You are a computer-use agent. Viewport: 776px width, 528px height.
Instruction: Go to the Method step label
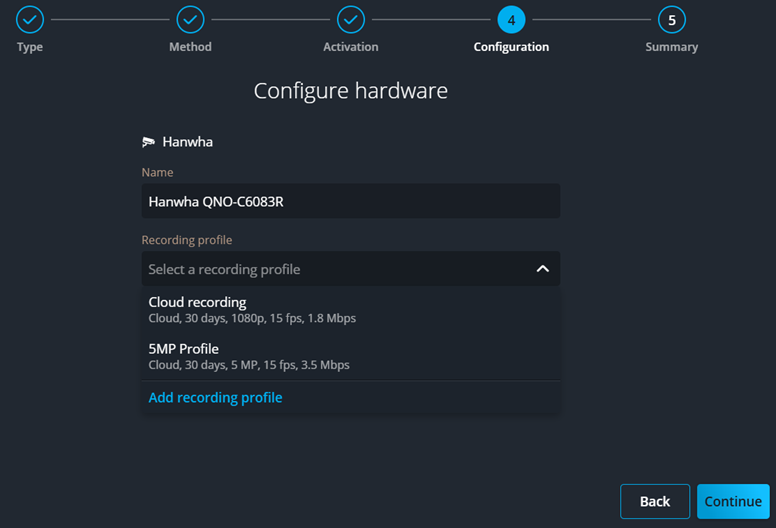tap(190, 47)
